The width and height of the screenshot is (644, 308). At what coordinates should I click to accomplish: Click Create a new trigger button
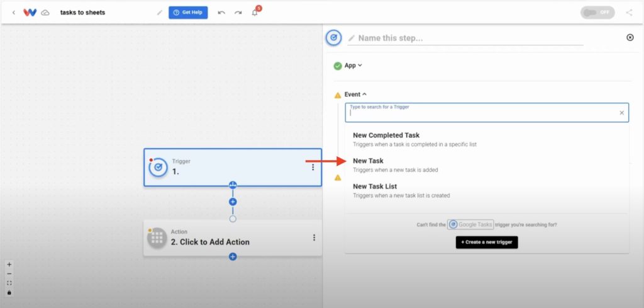coord(487,242)
